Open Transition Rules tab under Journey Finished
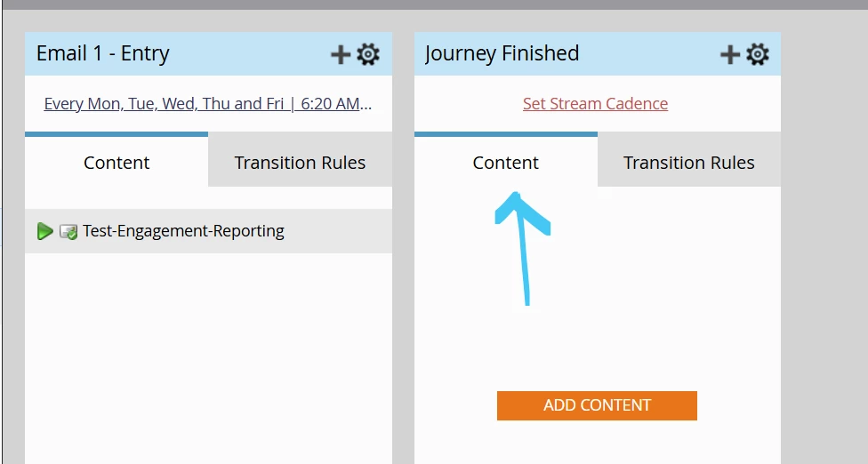The height and width of the screenshot is (464, 868). [689, 162]
